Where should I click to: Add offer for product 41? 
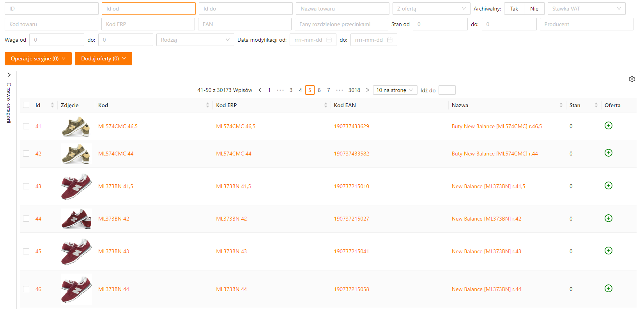[x=608, y=125]
